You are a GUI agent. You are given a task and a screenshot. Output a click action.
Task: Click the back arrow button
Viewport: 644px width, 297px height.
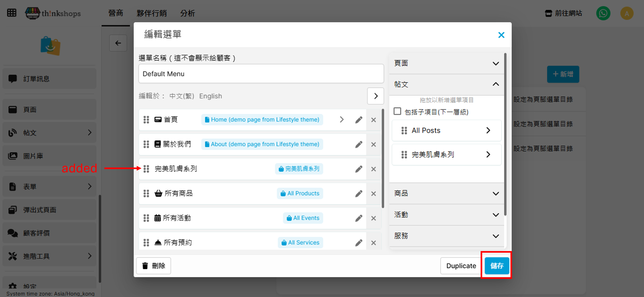118,43
